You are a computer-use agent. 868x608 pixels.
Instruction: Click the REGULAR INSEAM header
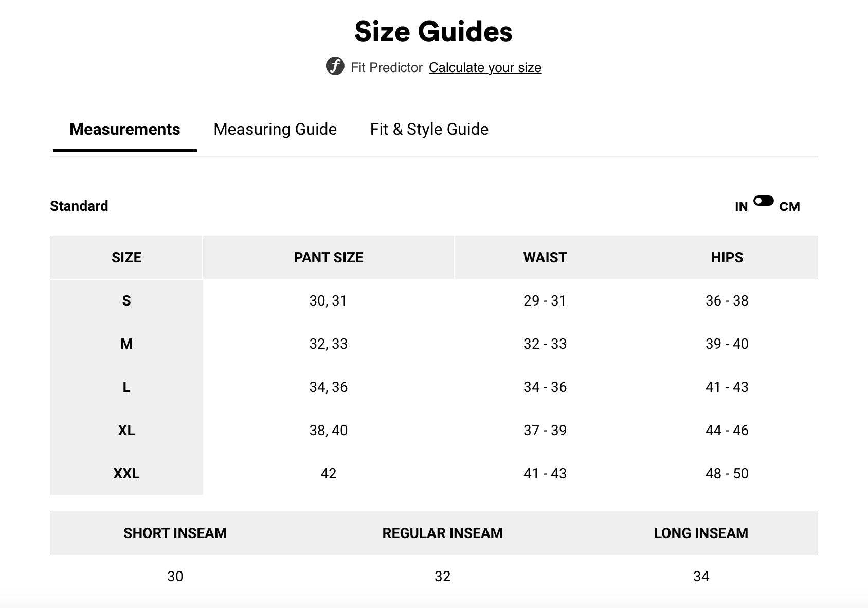pos(442,533)
